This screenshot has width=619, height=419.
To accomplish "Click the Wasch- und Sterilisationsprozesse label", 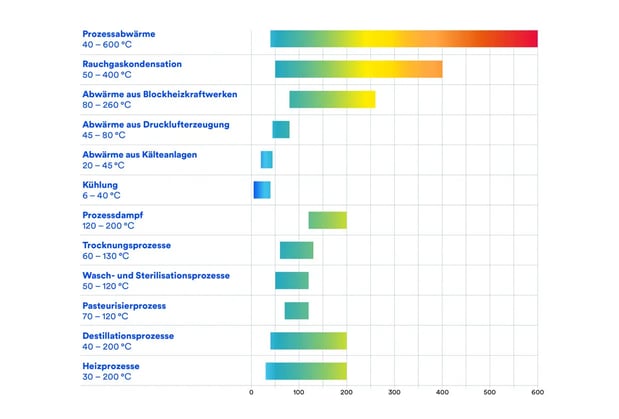I will pyautogui.click(x=155, y=275).
